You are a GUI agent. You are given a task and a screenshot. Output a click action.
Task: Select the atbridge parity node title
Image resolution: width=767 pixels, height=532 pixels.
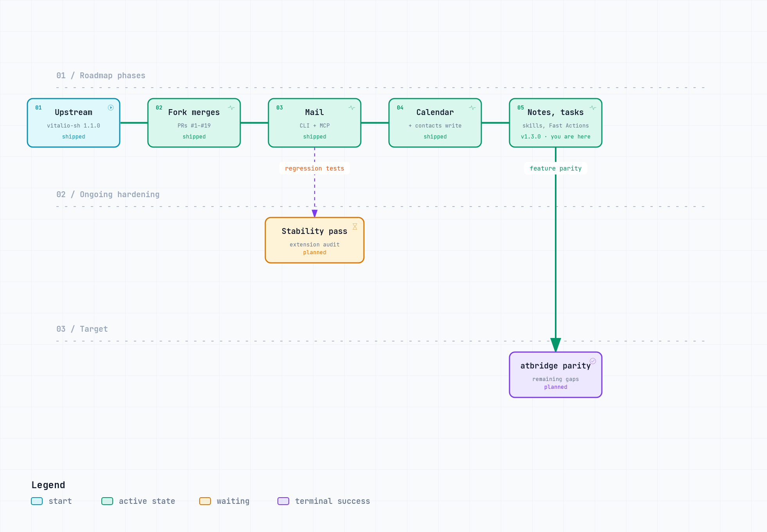click(556, 366)
